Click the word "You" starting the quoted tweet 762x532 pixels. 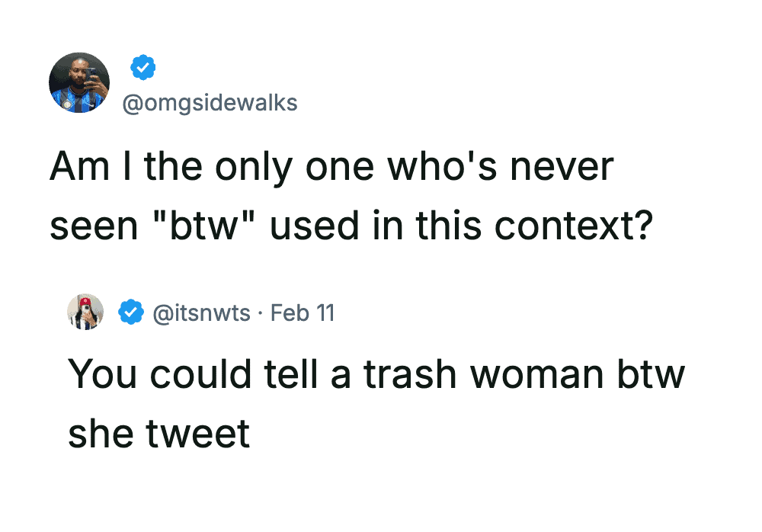(98, 375)
